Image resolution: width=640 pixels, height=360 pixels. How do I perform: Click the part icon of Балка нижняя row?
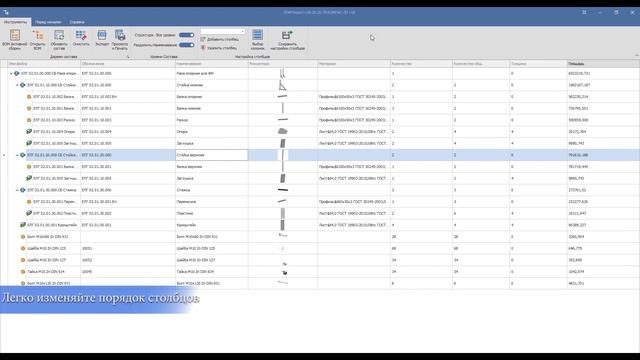pos(29,109)
